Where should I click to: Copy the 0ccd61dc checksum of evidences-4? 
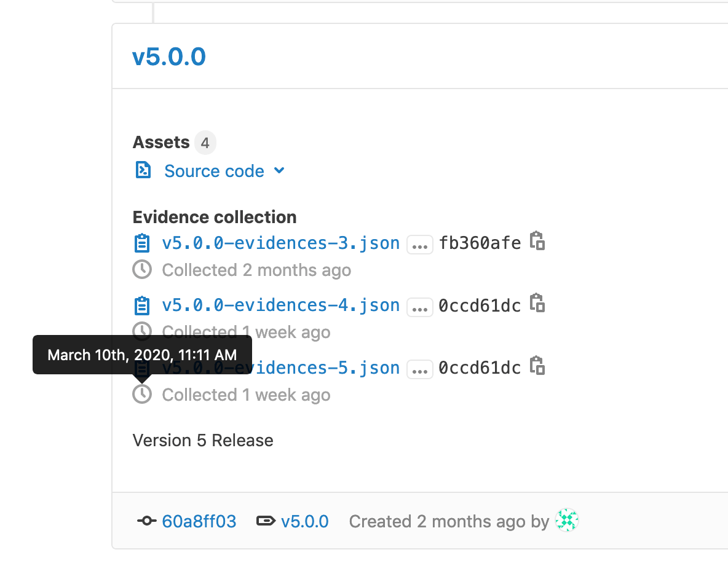(x=536, y=304)
